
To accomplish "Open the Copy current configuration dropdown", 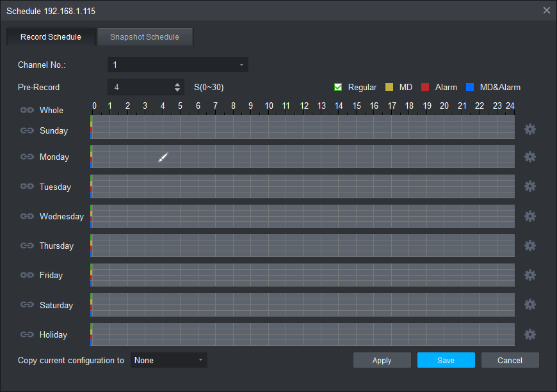I will point(168,360).
